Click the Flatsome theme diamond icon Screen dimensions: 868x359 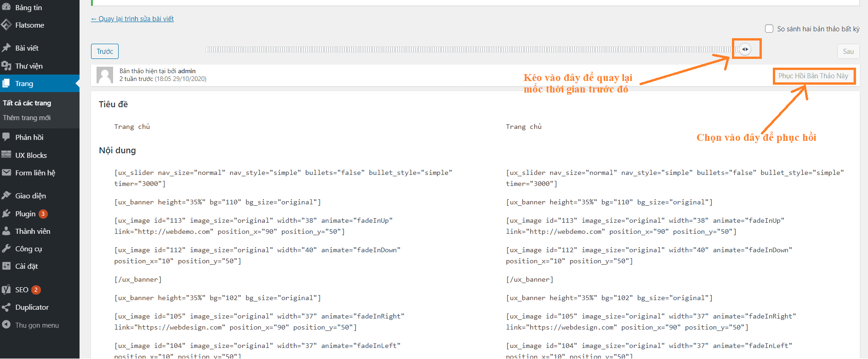[x=6, y=25]
